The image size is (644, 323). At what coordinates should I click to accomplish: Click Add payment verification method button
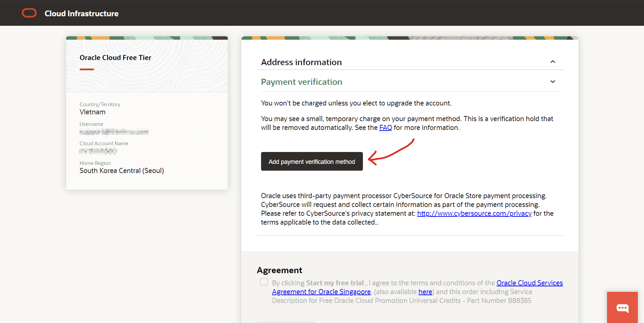click(x=312, y=161)
